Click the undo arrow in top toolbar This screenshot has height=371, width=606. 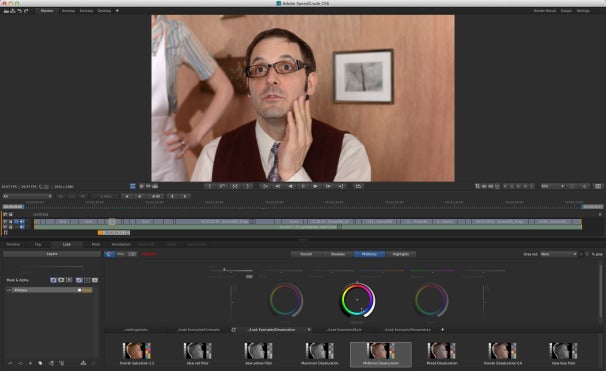click(x=20, y=11)
